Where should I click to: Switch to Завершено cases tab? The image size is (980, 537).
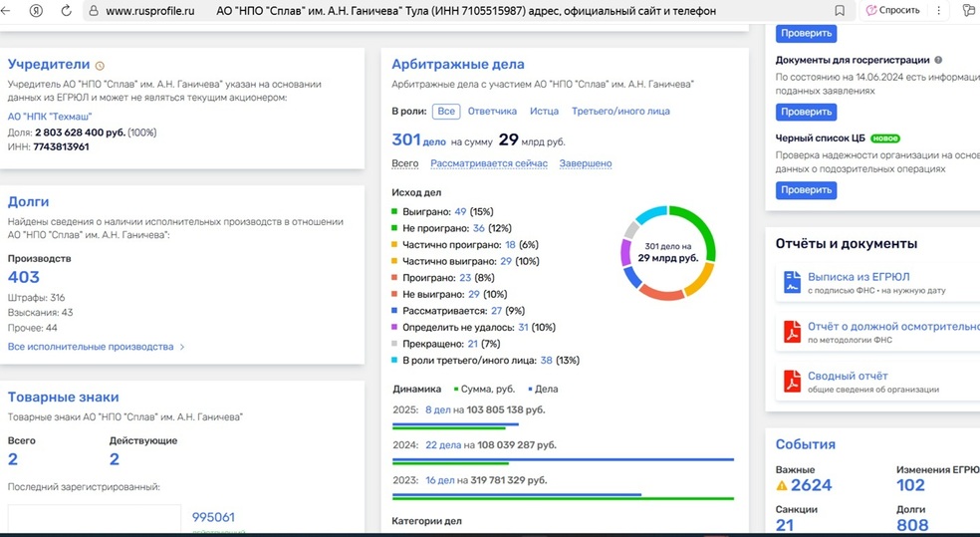click(x=585, y=163)
